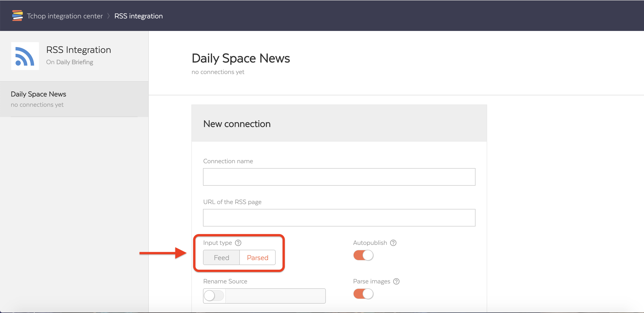
Task: Click the Rename Source text field
Action: click(275, 296)
